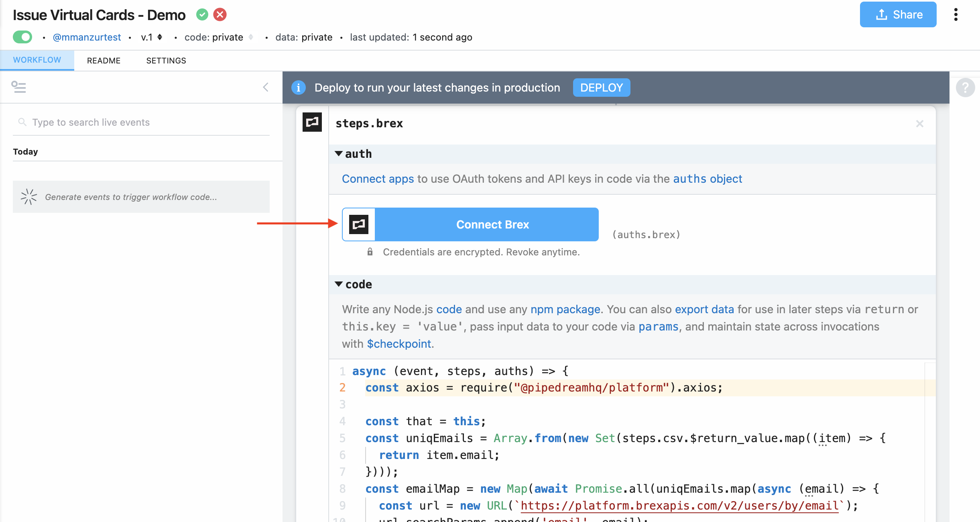Open the @mmanzurtest profile link
The height and width of the screenshot is (522, 980).
pyautogui.click(x=87, y=37)
